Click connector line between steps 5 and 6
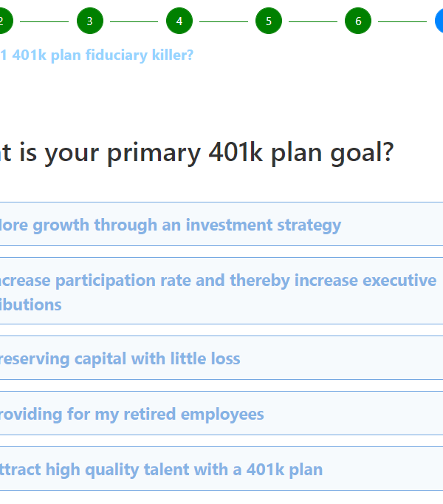The image size is (443, 504). [313, 21]
